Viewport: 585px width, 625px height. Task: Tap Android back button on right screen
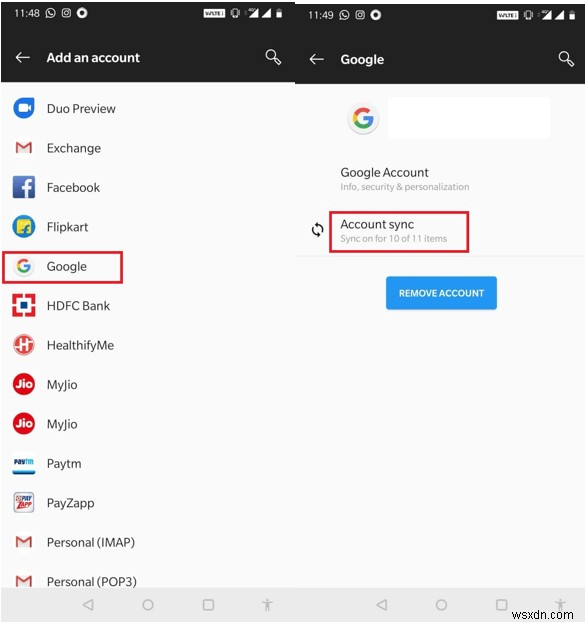pyautogui.click(x=381, y=605)
